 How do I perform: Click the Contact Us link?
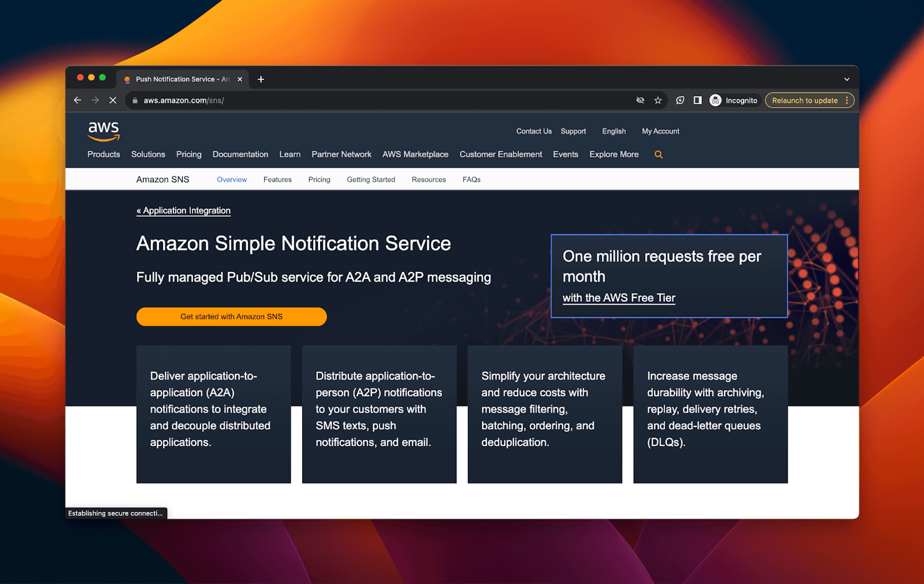[534, 131]
